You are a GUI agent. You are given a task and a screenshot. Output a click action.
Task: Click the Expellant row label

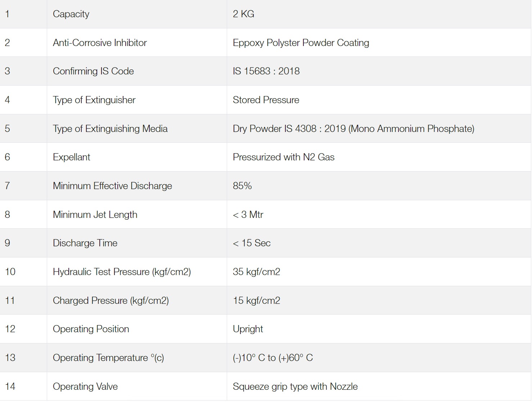(72, 157)
